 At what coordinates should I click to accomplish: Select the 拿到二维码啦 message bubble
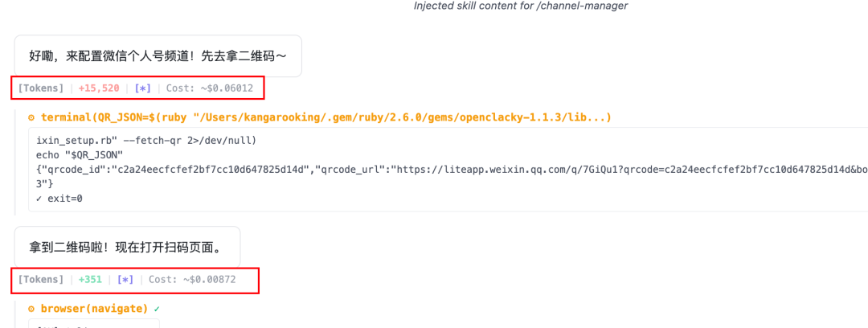coord(127,247)
